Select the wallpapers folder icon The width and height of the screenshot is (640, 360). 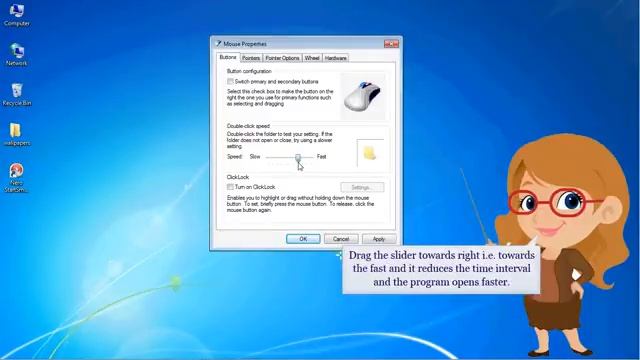pos(17,134)
